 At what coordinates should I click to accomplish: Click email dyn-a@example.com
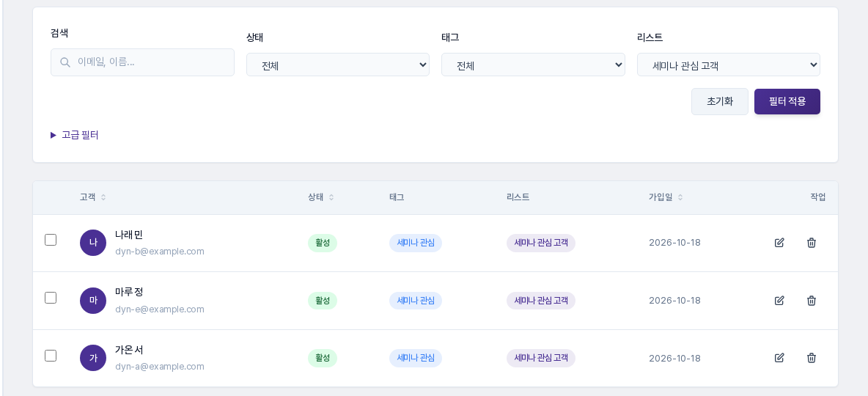pyautogui.click(x=159, y=367)
